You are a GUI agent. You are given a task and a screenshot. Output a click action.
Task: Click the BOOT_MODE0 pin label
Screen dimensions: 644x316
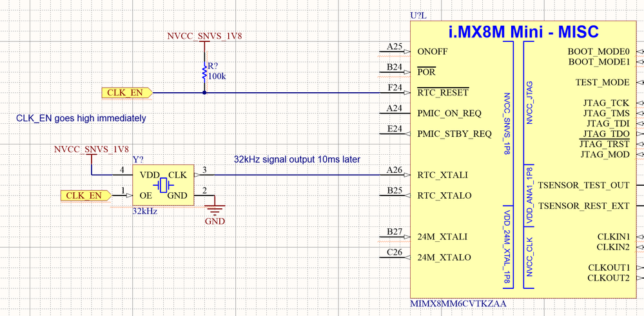tap(598, 52)
